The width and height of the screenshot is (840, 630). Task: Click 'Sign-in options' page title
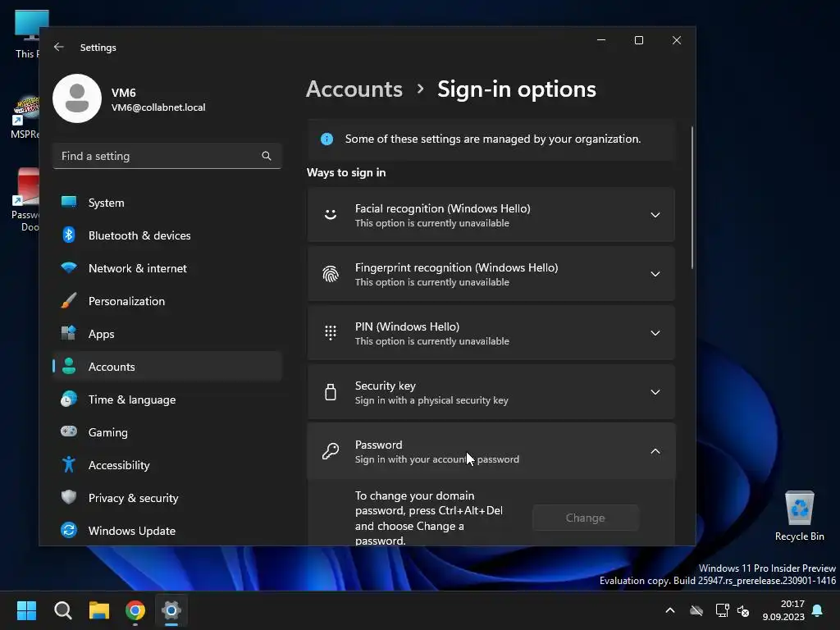(517, 89)
